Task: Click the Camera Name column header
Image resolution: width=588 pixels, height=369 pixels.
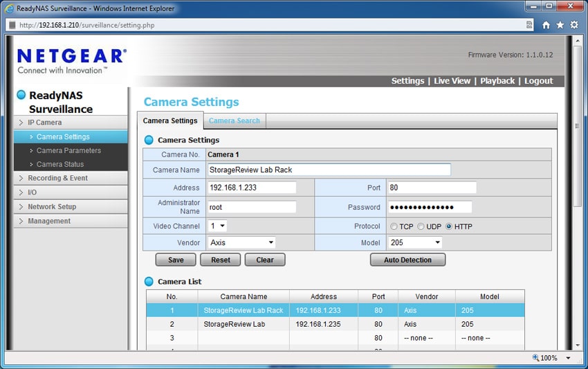Action: pos(244,296)
